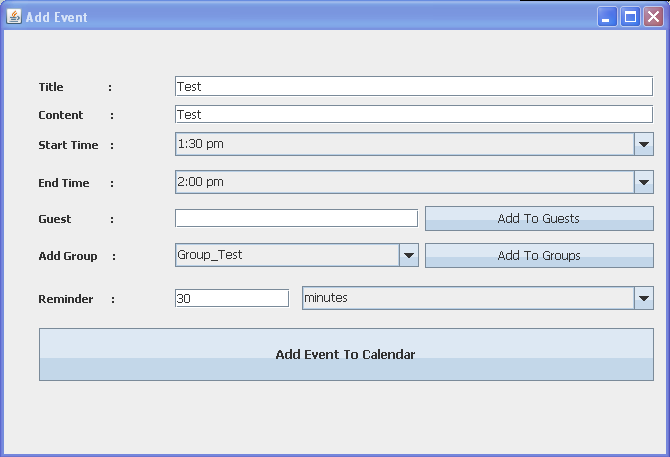Click the Add Event title bar text

coord(56,17)
